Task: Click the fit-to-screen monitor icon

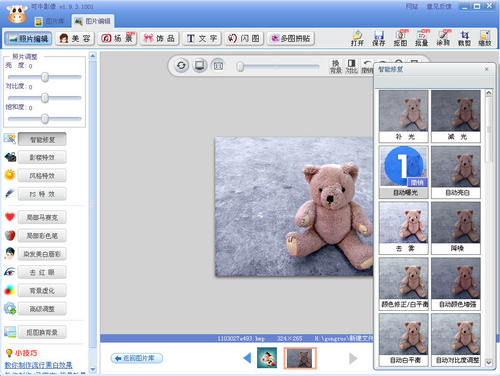Action: click(200, 65)
